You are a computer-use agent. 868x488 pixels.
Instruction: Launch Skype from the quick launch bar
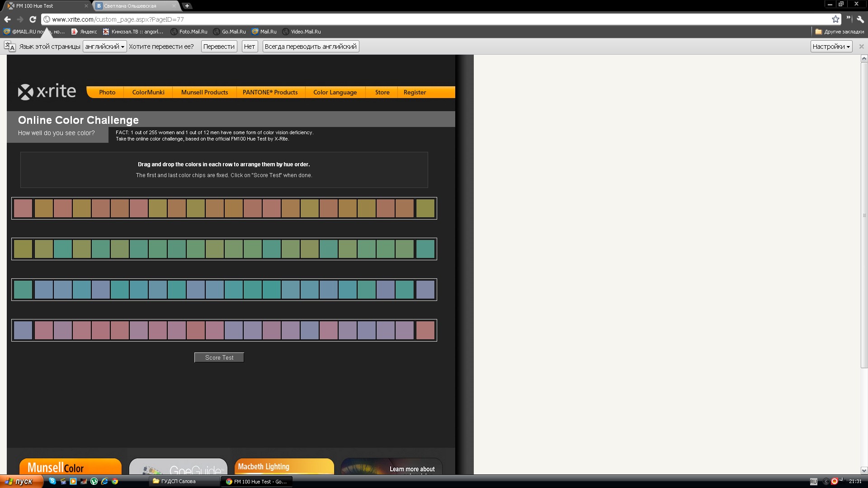point(52,481)
